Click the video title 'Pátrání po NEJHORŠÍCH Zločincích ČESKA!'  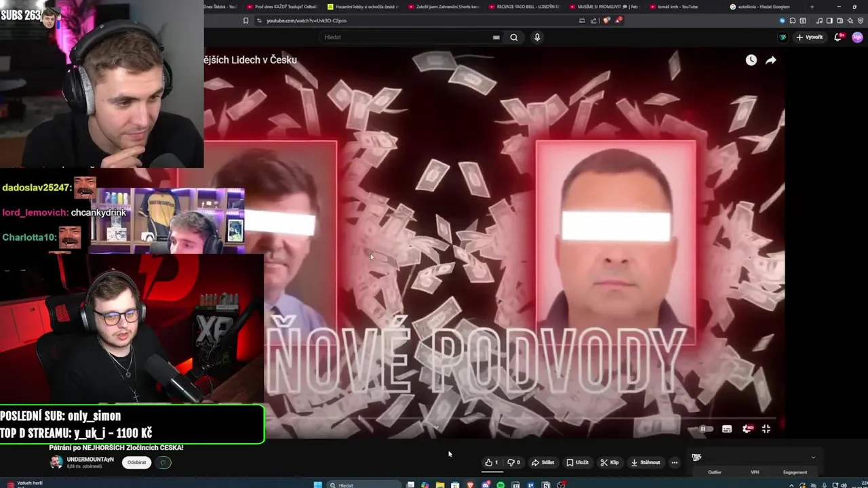point(116,448)
